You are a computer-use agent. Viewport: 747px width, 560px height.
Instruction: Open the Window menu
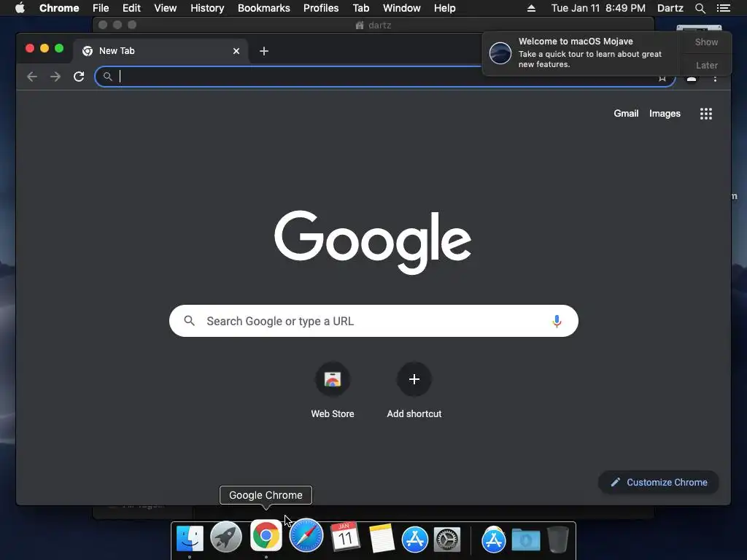[402, 8]
